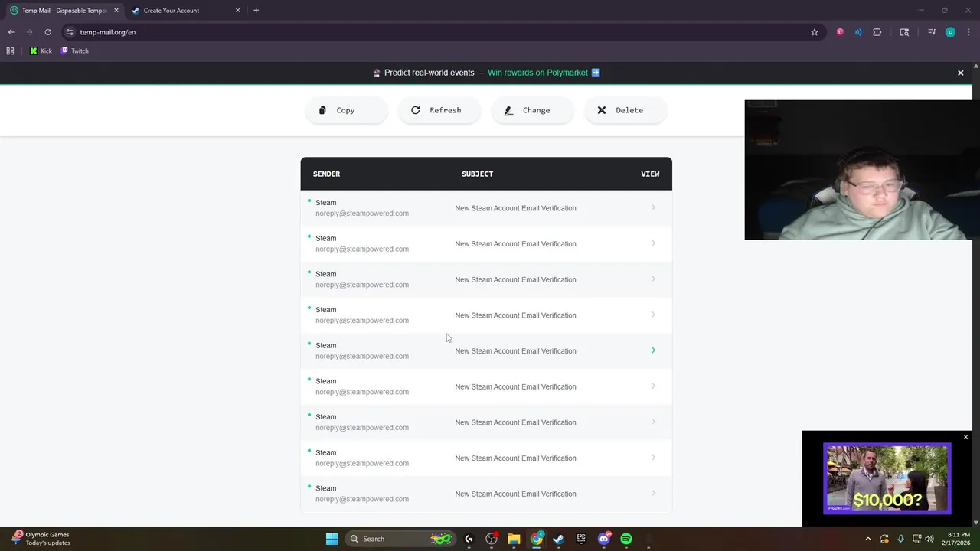Open Spotify from the taskbar

click(626, 539)
